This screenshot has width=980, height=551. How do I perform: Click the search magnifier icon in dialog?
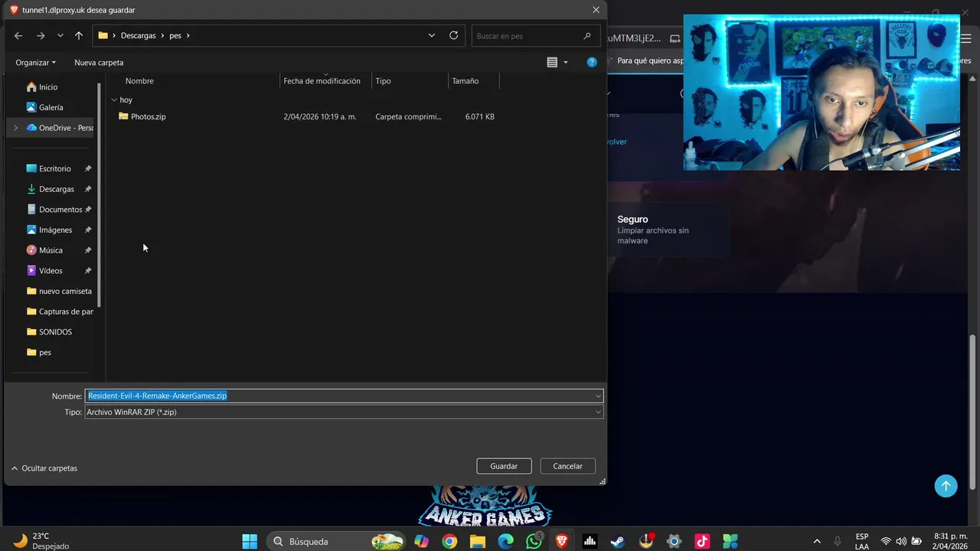(x=587, y=35)
